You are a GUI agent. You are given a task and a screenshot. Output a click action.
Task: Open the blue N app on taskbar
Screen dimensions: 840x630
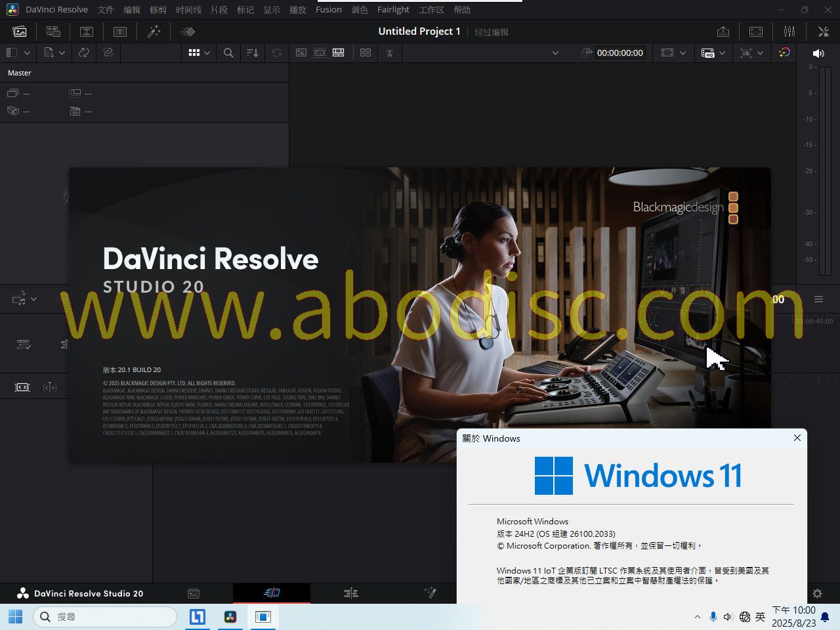198,617
